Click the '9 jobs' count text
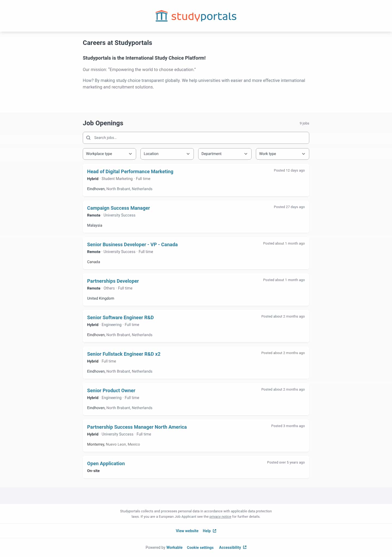The height and width of the screenshot is (557, 392). pos(304,123)
